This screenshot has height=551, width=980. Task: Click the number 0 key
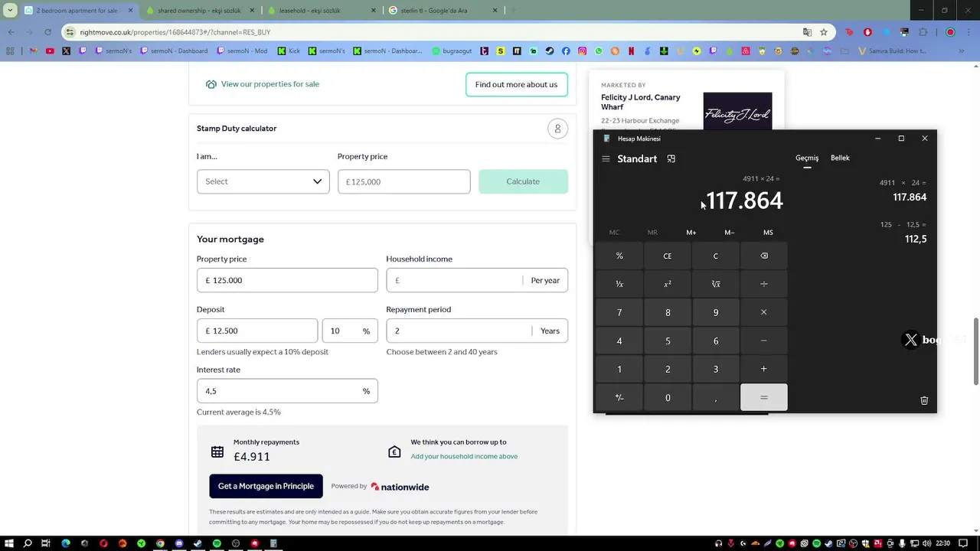click(x=668, y=397)
